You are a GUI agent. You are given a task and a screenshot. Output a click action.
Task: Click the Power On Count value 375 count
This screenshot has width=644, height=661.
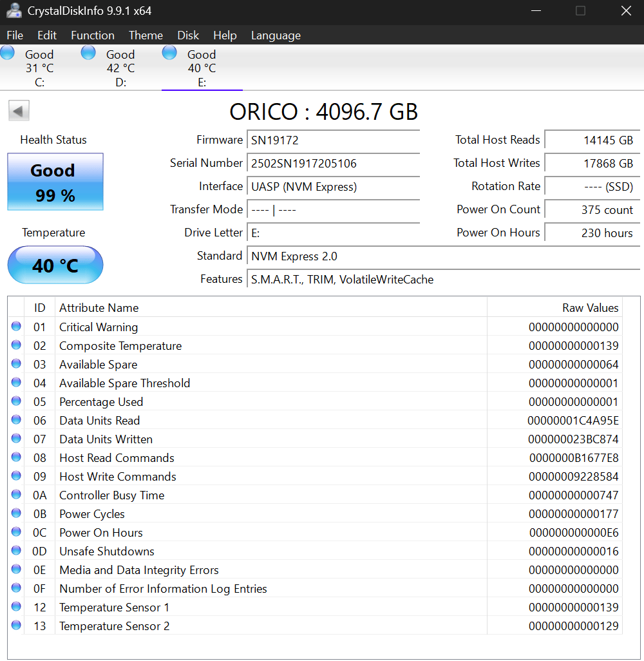[592, 209]
